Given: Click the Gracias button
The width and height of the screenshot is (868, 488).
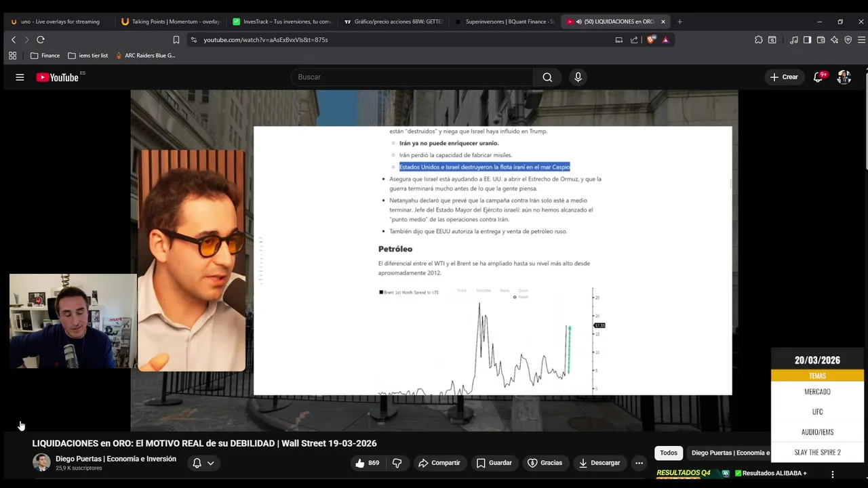Looking at the screenshot, I should [547, 463].
